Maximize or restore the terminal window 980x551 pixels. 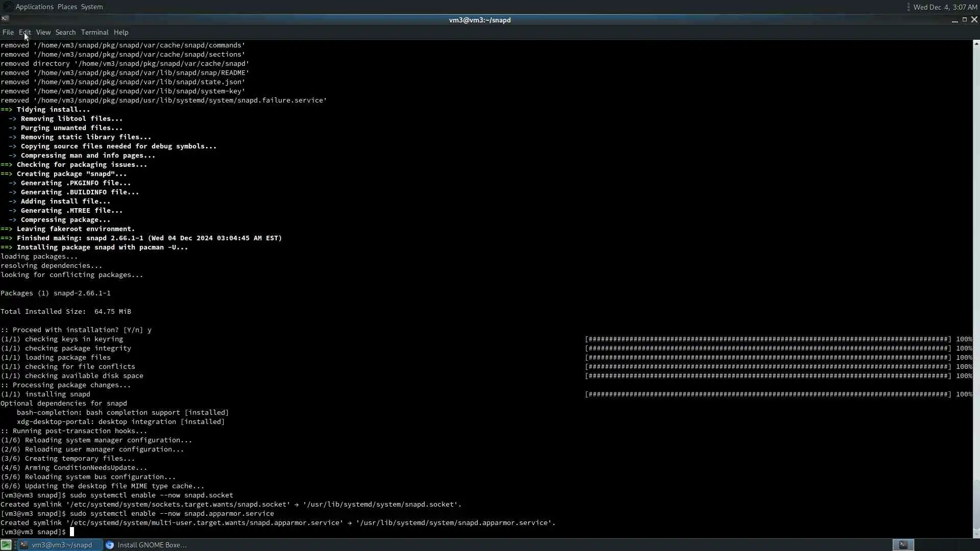pyautogui.click(x=964, y=19)
